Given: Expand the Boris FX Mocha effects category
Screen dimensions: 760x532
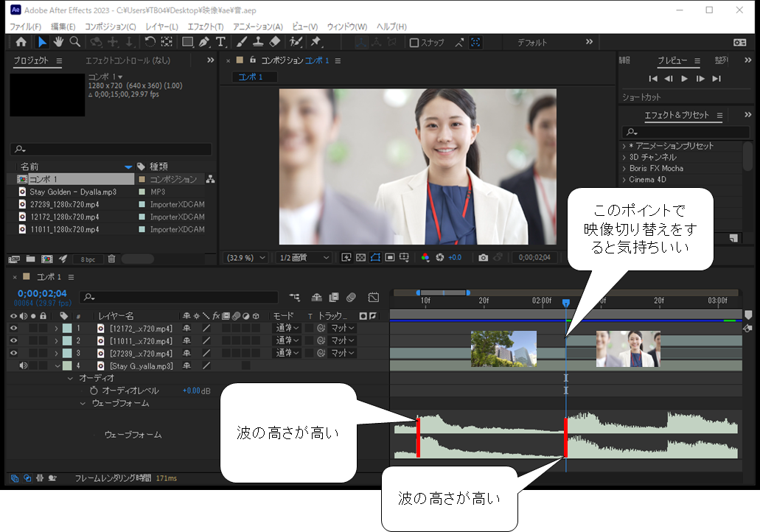Looking at the screenshot, I should 624,169.
